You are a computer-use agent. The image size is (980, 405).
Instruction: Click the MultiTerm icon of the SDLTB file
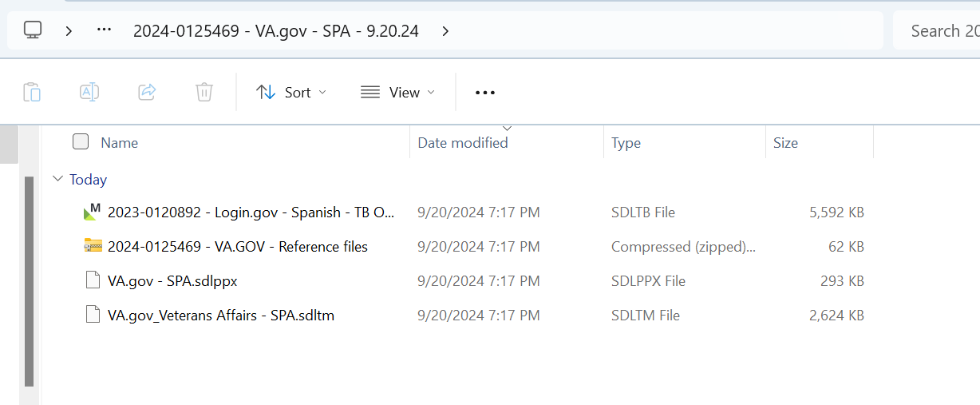pyautogui.click(x=93, y=212)
